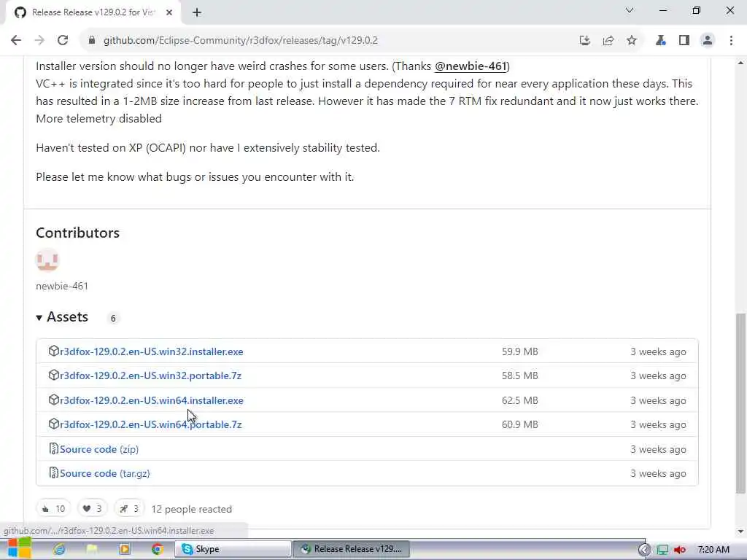Reload the GitHub release page
Viewport: 747px width, 560px height.
tap(63, 41)
